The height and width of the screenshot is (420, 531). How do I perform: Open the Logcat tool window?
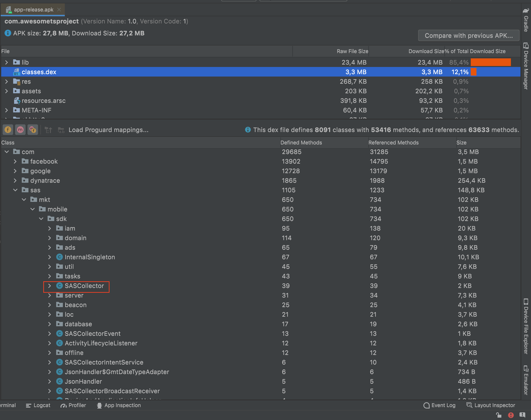click(41, 405)
